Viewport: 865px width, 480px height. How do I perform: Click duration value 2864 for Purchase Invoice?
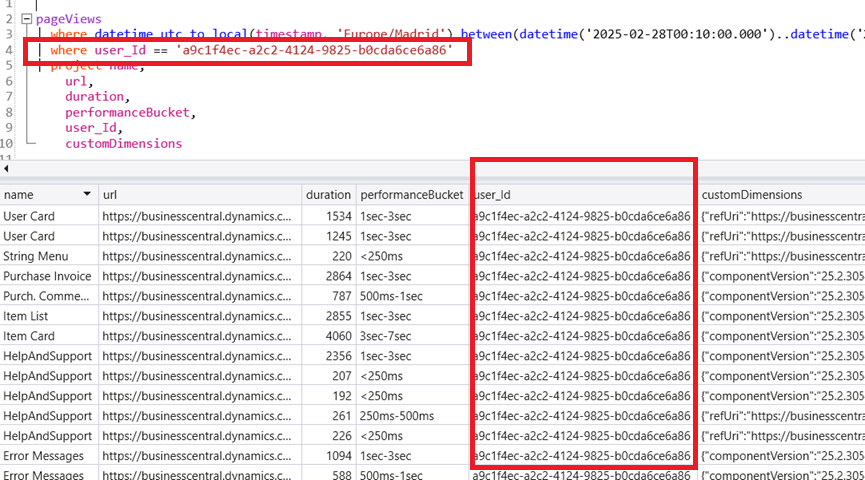click(337, 276)
